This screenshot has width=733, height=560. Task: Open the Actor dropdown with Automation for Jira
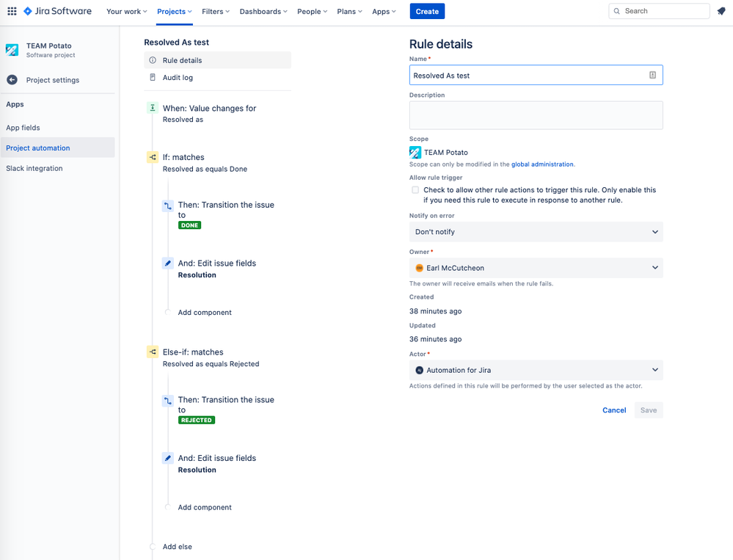coord(536,370)
